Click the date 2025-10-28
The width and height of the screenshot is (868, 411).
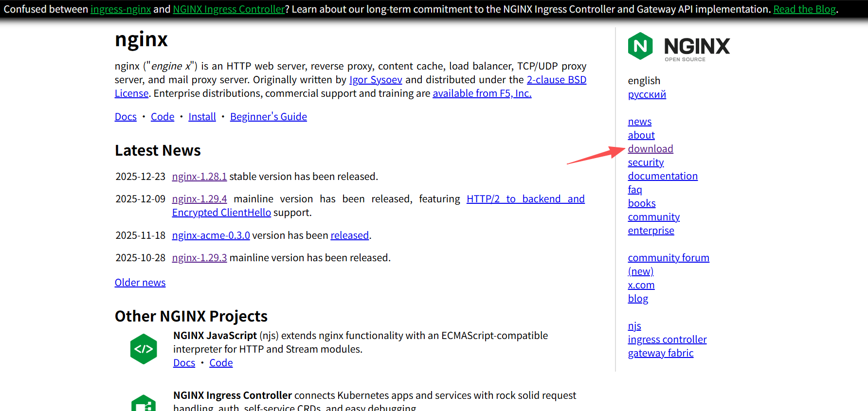coord(140,258)
